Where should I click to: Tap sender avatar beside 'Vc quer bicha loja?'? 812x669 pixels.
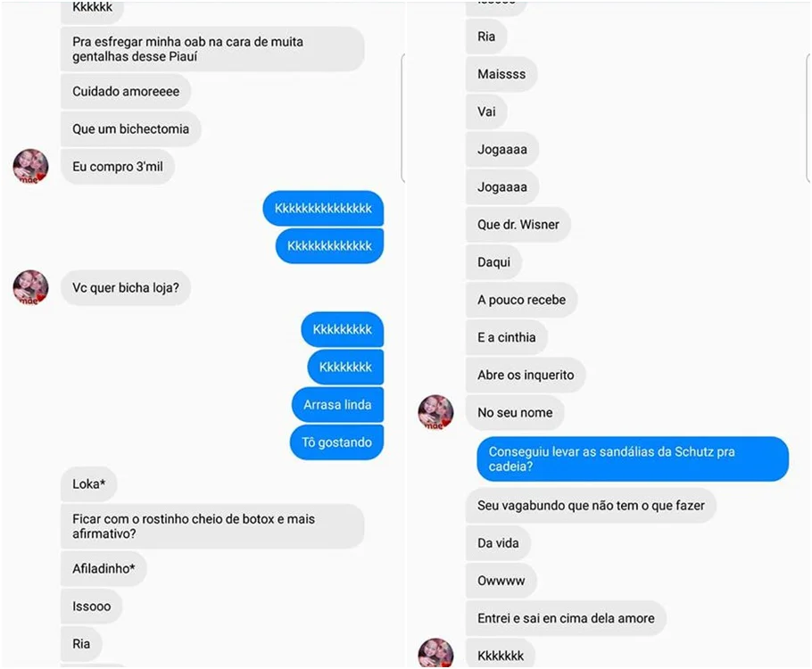pos(30,287)
